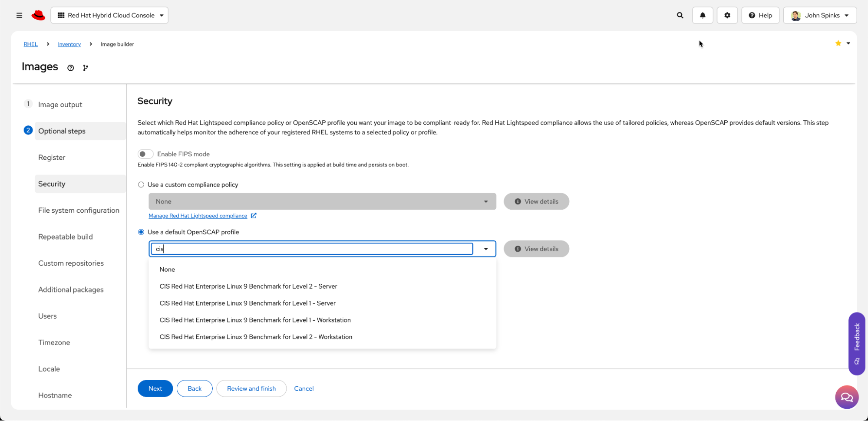This screenshot has width=868, height=421.
Task: Click the OpenSCAP profile search field
Action: [312, 249]
